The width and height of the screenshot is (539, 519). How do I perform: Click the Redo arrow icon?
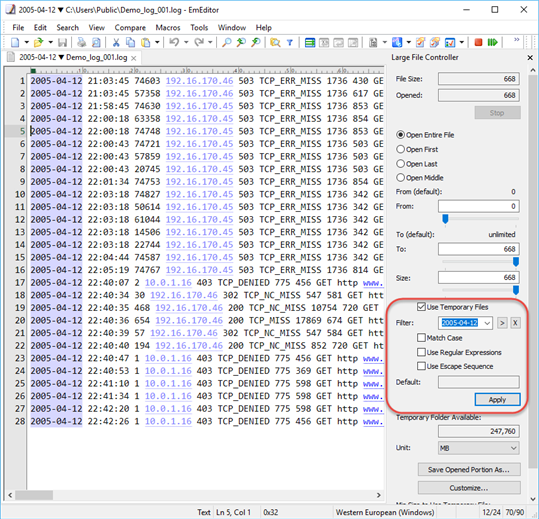(199, 42)
